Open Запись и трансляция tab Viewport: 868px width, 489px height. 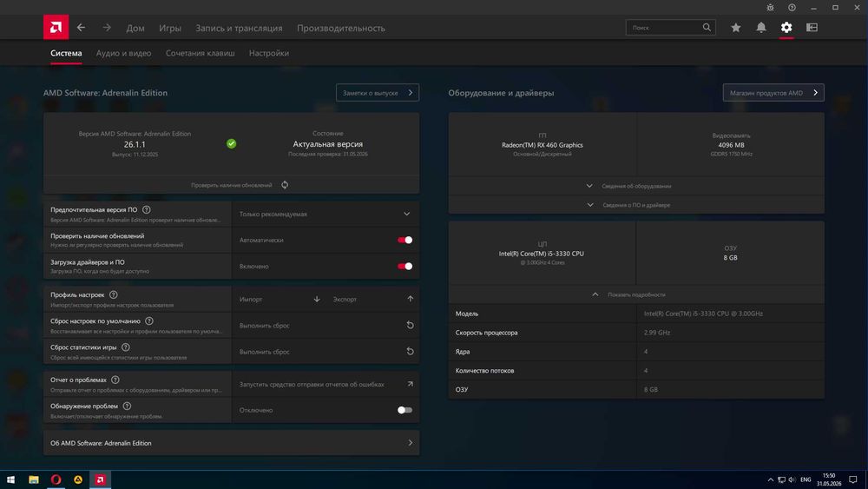coord(239,28)
